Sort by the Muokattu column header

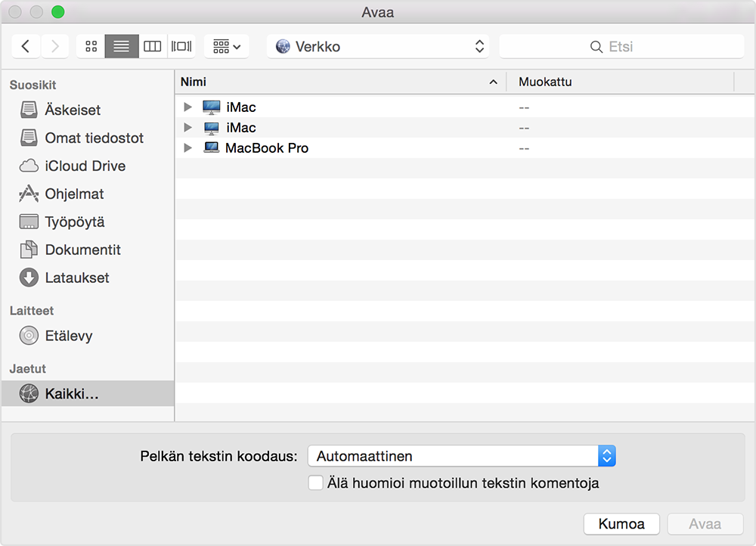click(x=620, y=82)
